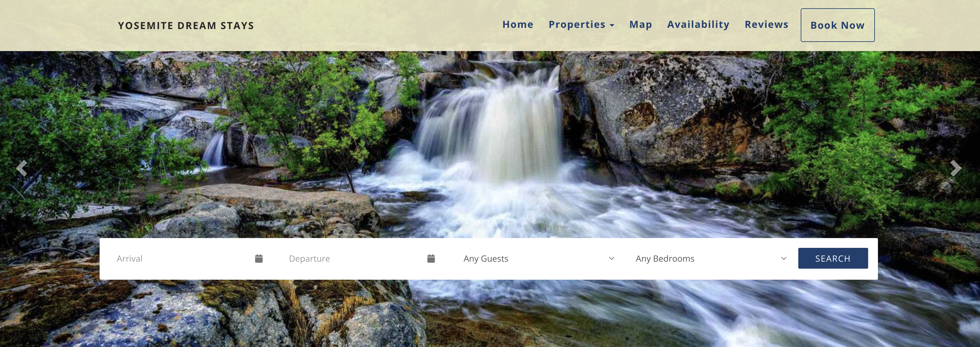
Task: Go to the previous slideshow image
Action: click(22, 168)
